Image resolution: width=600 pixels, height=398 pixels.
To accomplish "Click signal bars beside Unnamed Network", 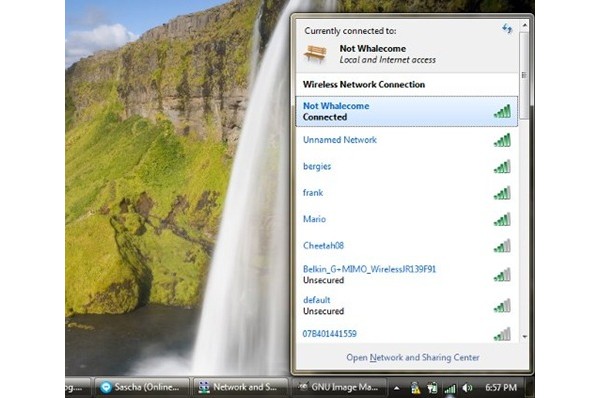I will pos(502,140).
